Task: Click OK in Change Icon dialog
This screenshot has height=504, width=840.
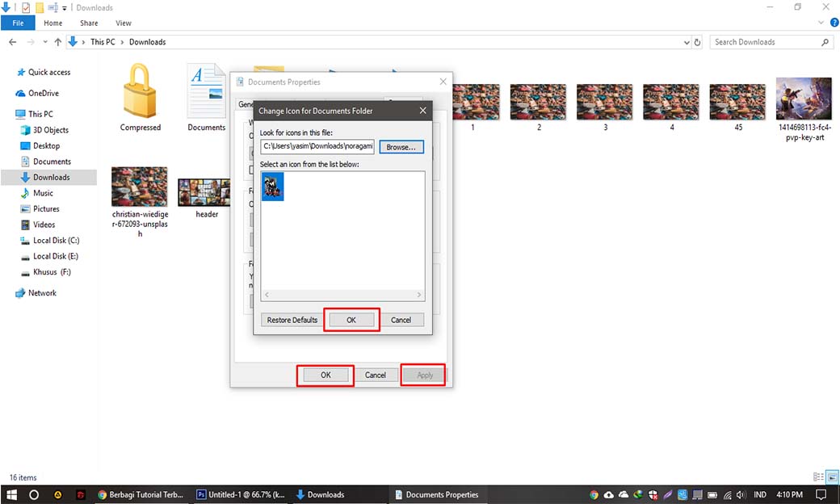Action: [351, 320]
